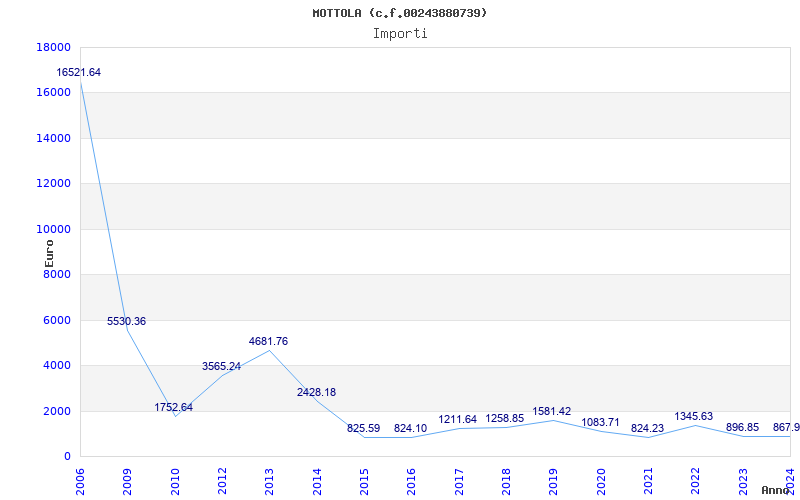Click the y-axis tick 16000
Viewport: 800px width, 500px height.
pyautogui.click(x=54, y=92)
